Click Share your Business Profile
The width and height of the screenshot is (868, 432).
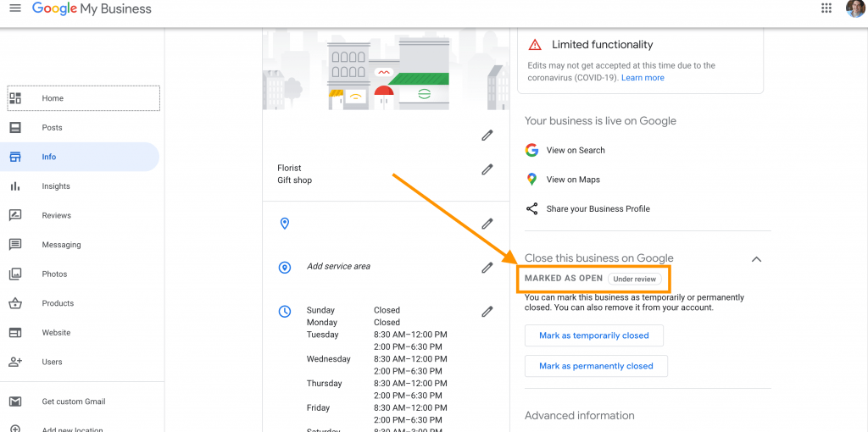[598, 208]
